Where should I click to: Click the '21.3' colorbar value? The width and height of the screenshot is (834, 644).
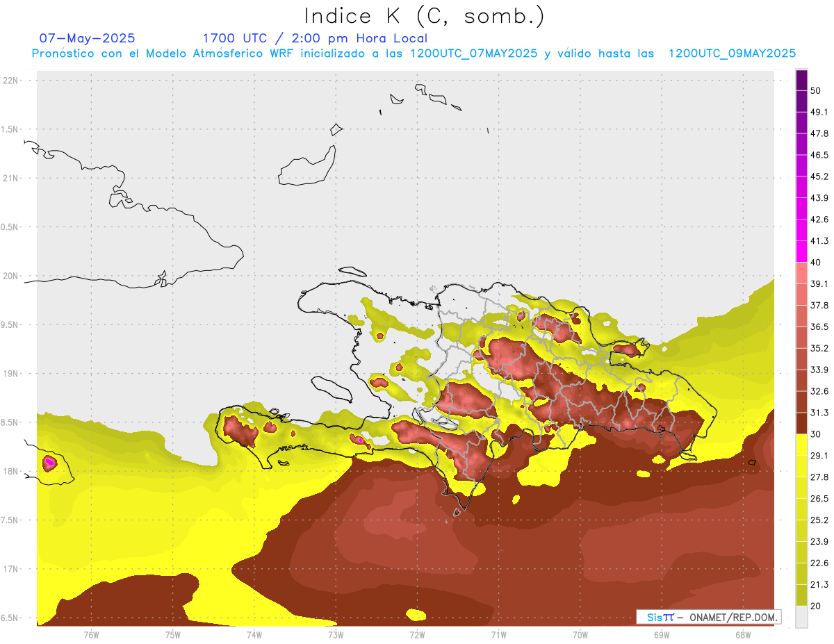pos(819,585)
